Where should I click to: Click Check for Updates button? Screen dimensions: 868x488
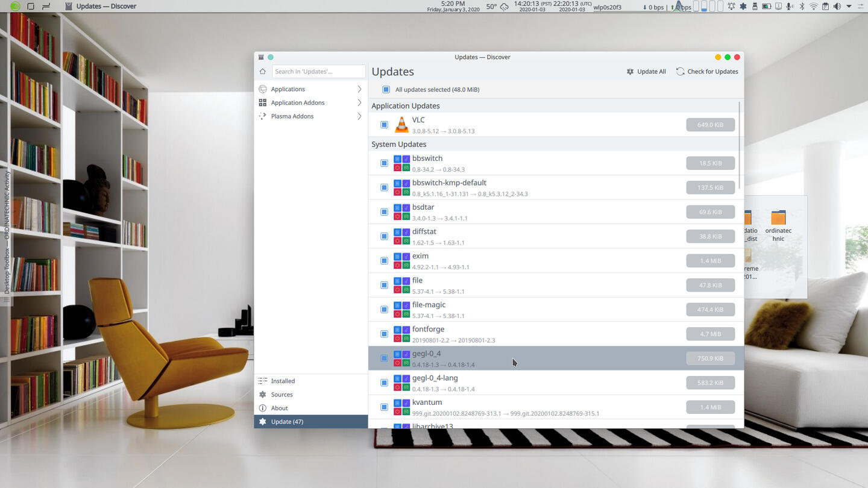pos(707,72)
